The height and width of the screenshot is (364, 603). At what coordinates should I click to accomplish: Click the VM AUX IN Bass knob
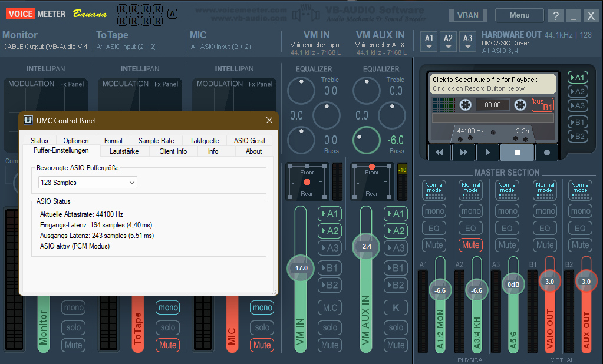pos(367,140)
